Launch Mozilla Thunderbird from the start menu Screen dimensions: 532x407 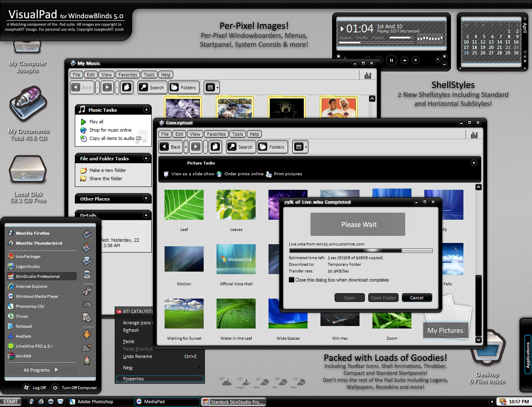click(x=34, y=243)
